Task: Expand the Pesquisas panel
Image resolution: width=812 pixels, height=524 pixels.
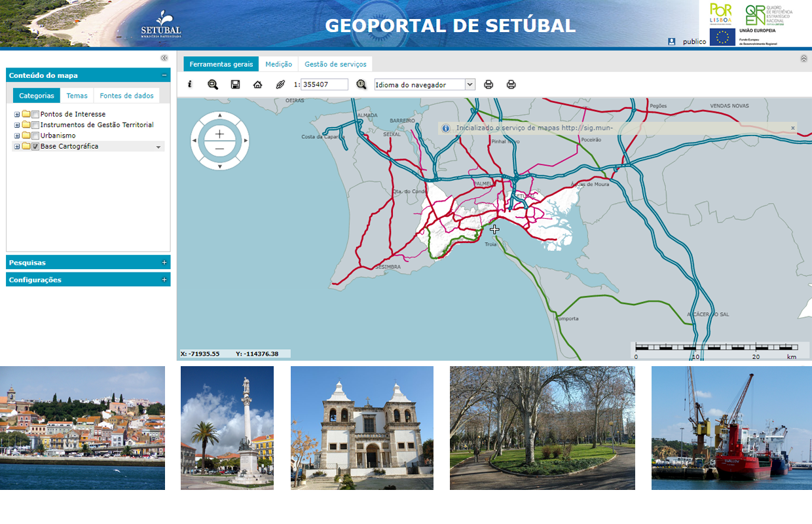Action: pyautogui.click(x=164, y=261)
